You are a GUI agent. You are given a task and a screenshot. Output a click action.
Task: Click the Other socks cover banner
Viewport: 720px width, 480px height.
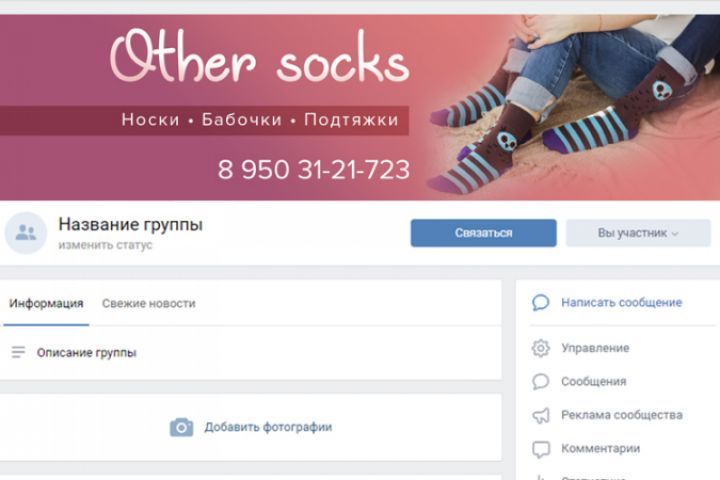coord(360,107)
